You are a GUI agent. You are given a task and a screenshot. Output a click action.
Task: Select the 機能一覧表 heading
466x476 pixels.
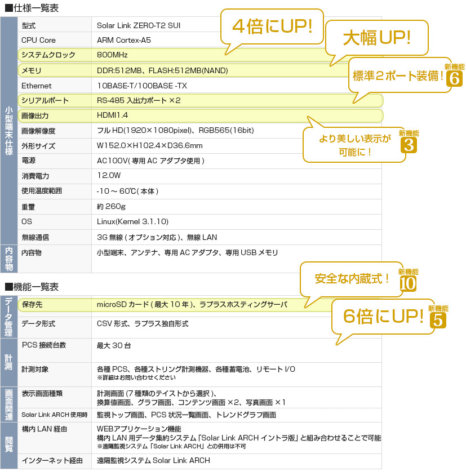click(x=32, y=287)
